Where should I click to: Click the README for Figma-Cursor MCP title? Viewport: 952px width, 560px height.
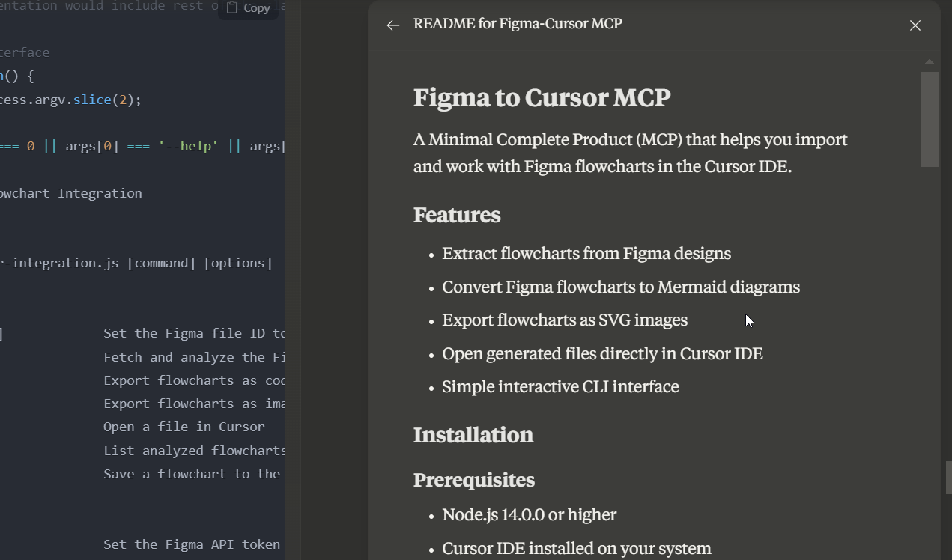[x=518, y=23]
